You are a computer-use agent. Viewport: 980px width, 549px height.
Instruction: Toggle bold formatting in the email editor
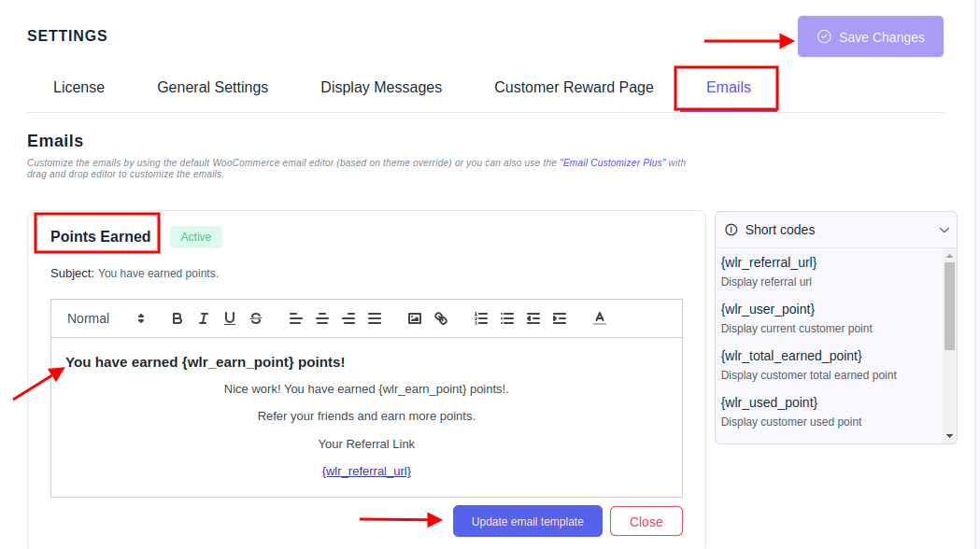(178, 318)
